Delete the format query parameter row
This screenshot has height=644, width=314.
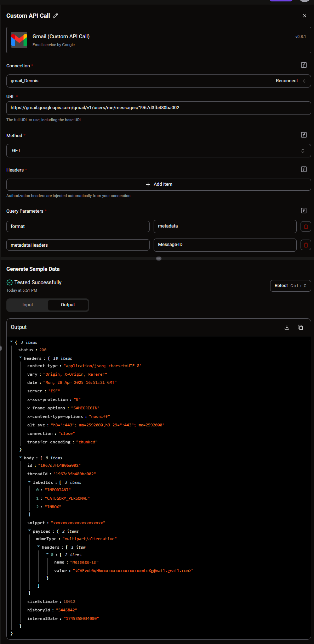306,226
